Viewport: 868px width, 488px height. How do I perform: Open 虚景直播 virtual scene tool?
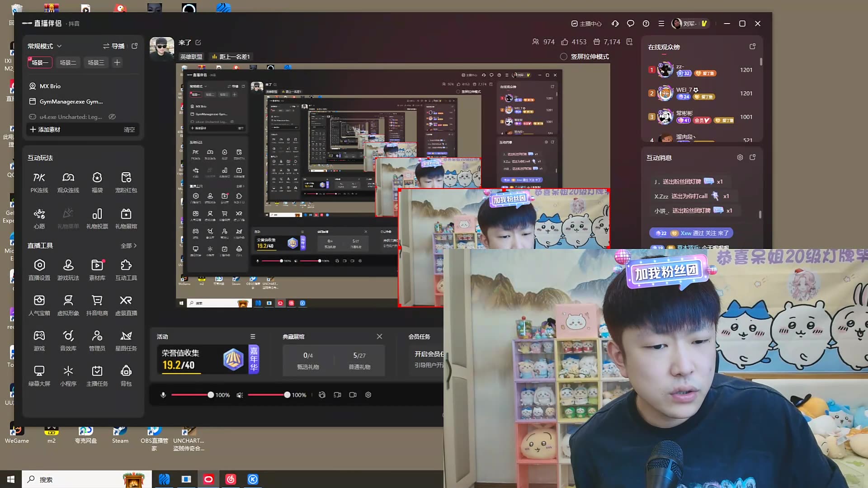126,305
